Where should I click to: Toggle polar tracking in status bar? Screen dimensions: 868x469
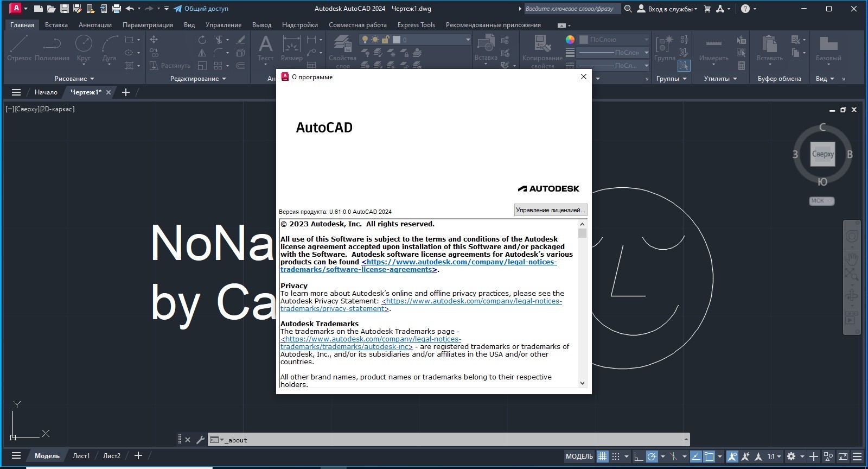click(652, 457)
